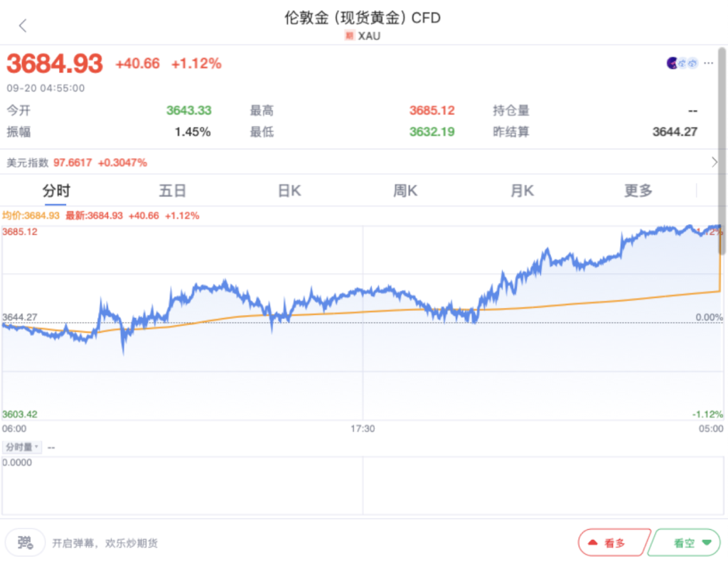The width and height of the screenshot is (728, 564).
Task: Open the barrage comment 弹 icon
Action: [x=25, y=542]
